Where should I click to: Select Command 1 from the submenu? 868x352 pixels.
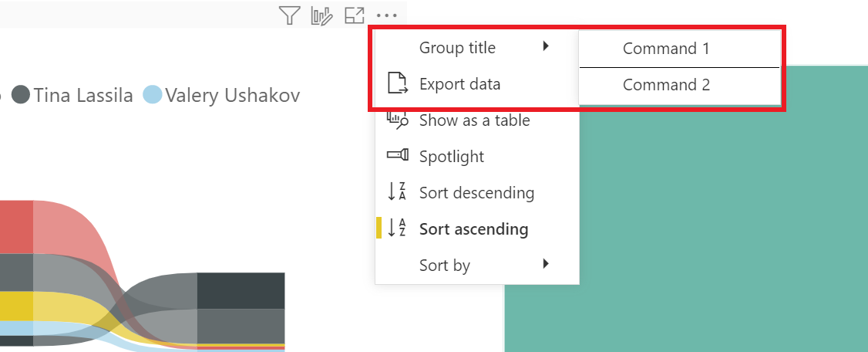(x=666, y=49)
